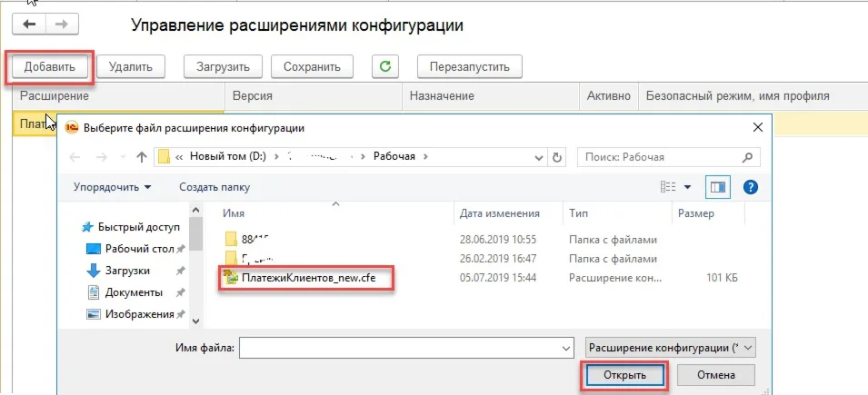Expand the Имя файла dropdown arrow

[x=565, y=348]
